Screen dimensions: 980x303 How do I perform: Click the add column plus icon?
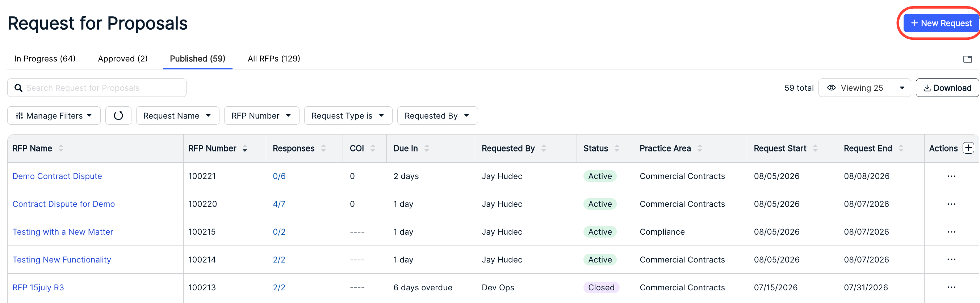(968, 148)
